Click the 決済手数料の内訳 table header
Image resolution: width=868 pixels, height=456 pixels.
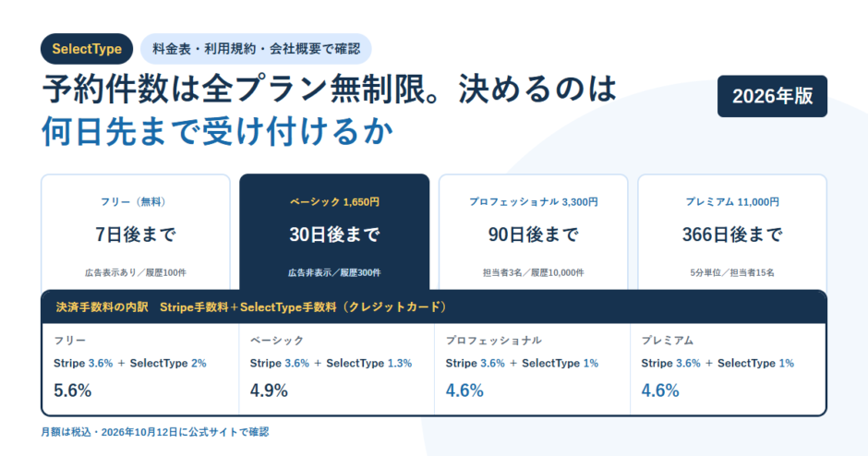pos(434,307)
